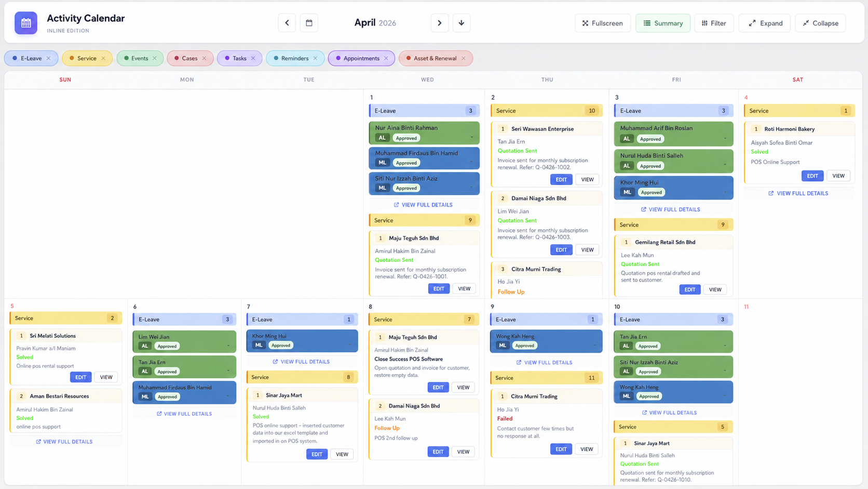Viewport: 868px width, 489px height.
Task: Open View Full Details under April 1 E-Leave
Action: point(423,205)
